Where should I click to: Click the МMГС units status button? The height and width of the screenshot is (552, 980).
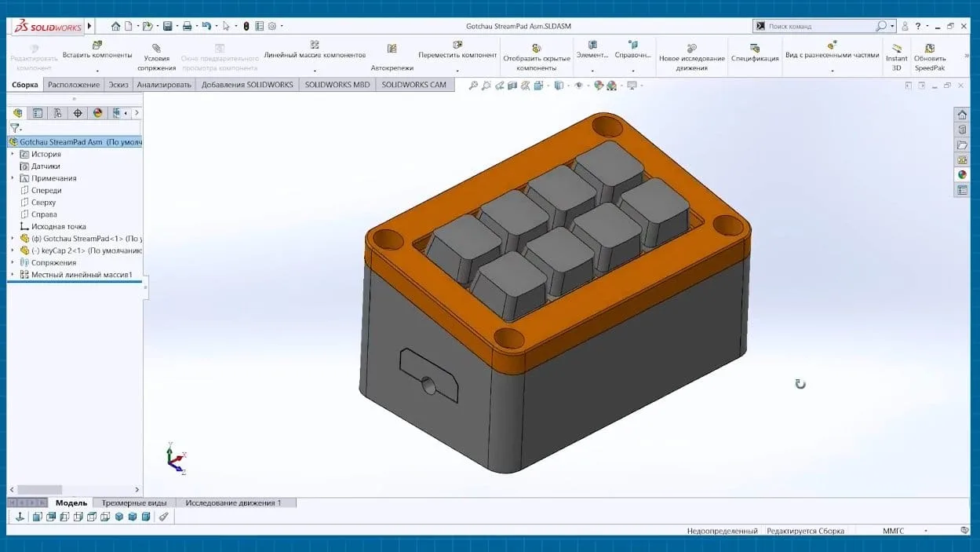pos(893,531)
